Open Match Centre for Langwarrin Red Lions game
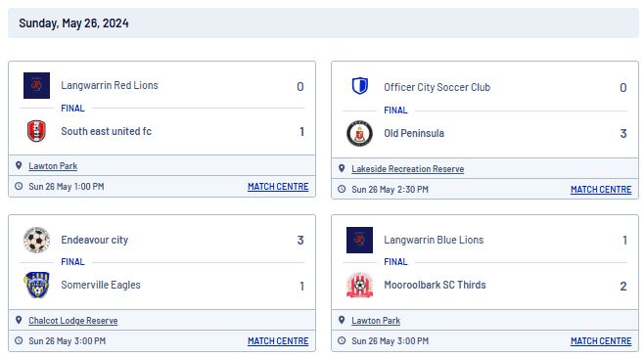 point(278,186)
